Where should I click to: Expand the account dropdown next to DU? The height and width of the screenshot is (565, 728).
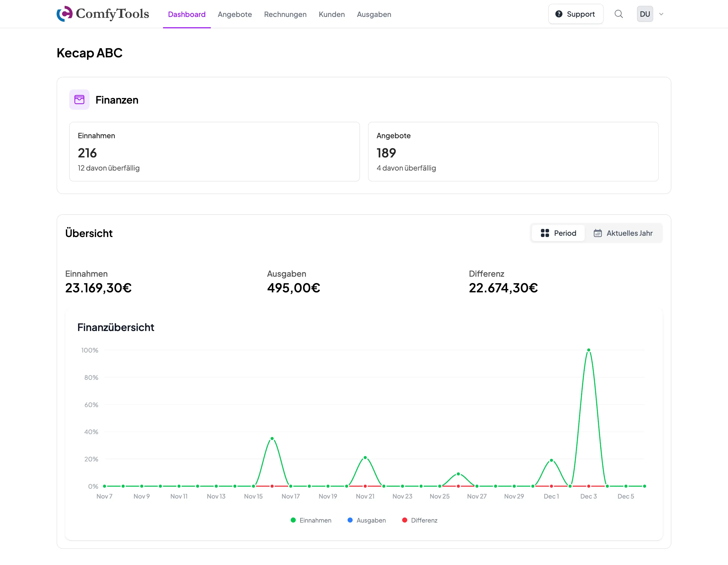pyautogui.click(x=661, y=14)
